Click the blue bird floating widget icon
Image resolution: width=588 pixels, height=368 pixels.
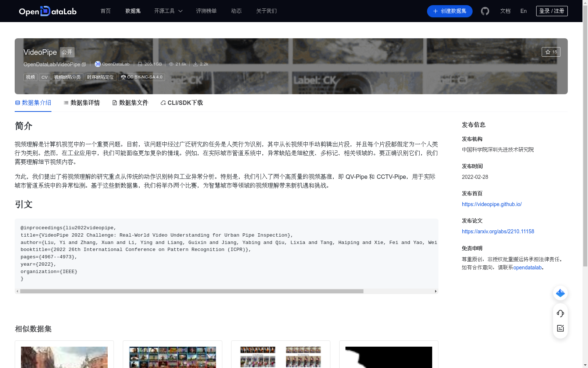560,293
